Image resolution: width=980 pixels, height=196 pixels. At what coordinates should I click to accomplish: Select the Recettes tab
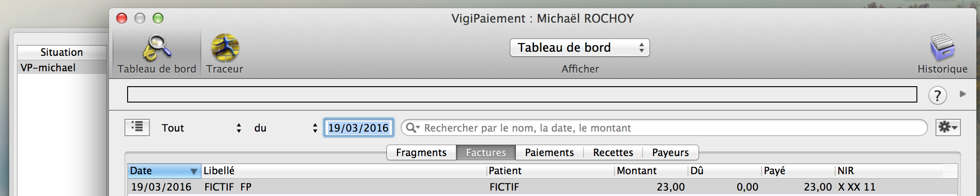[613, 152]
